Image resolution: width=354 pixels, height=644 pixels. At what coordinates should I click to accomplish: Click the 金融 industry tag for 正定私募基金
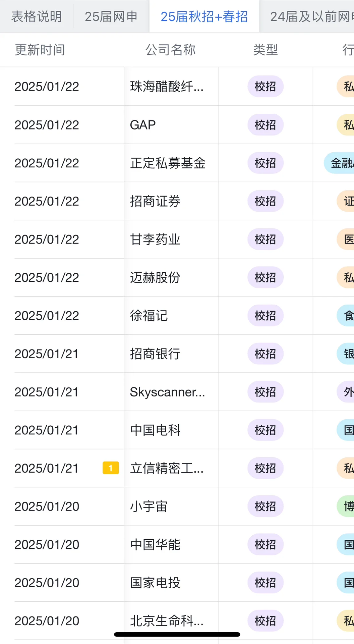[340, 163]
